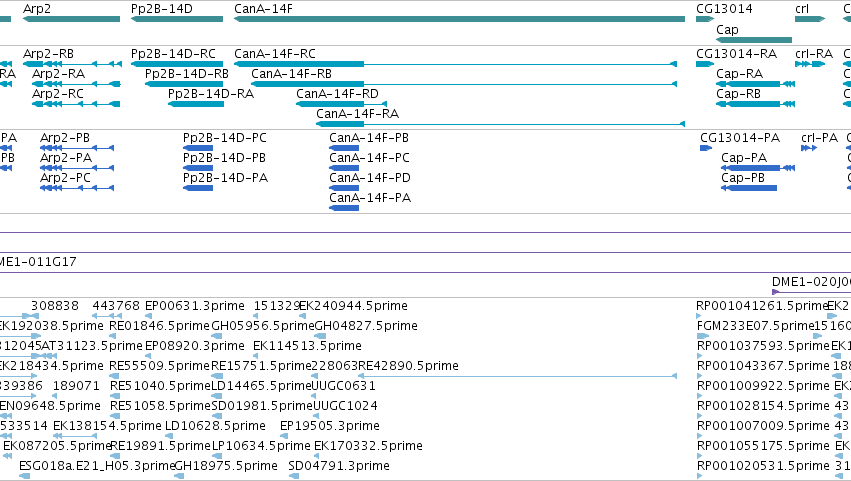Select the RE01846.5prime EST label
Screen dimensions: 851x481
pos(160,326)
